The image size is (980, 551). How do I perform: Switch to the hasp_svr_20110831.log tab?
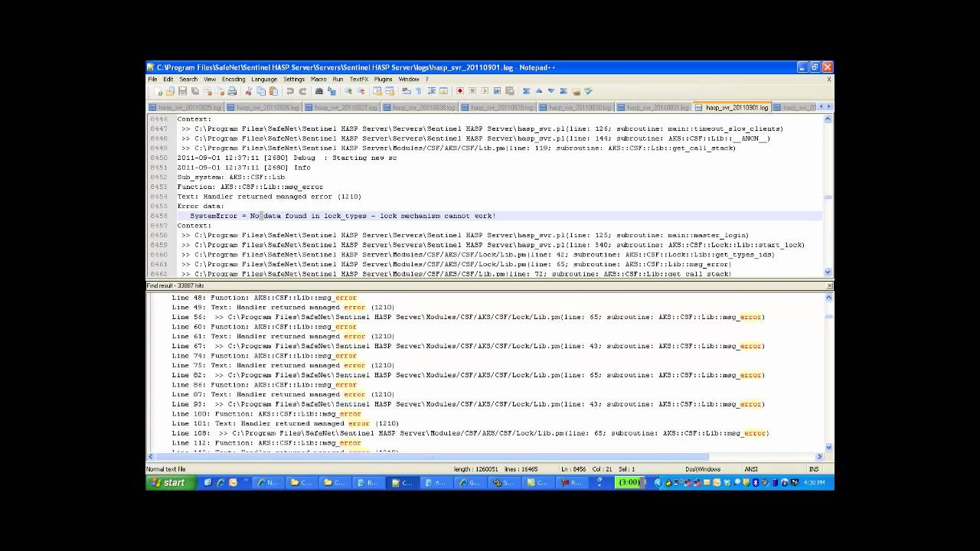[x=653, y=107]
